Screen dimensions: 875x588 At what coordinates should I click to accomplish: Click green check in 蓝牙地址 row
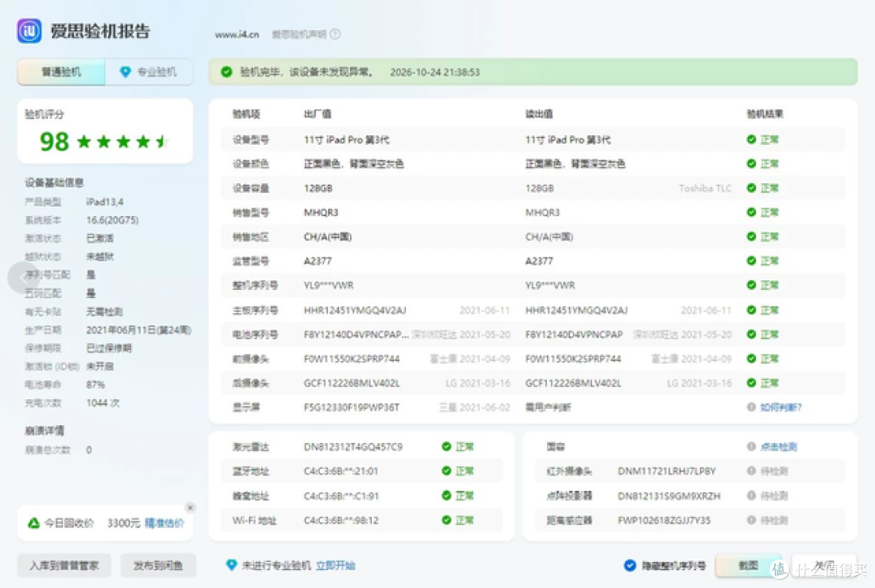446,471
